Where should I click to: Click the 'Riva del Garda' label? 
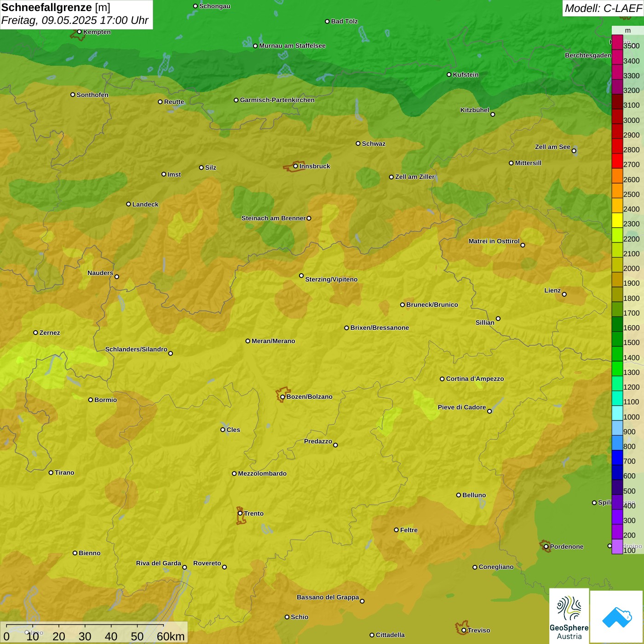159,563
